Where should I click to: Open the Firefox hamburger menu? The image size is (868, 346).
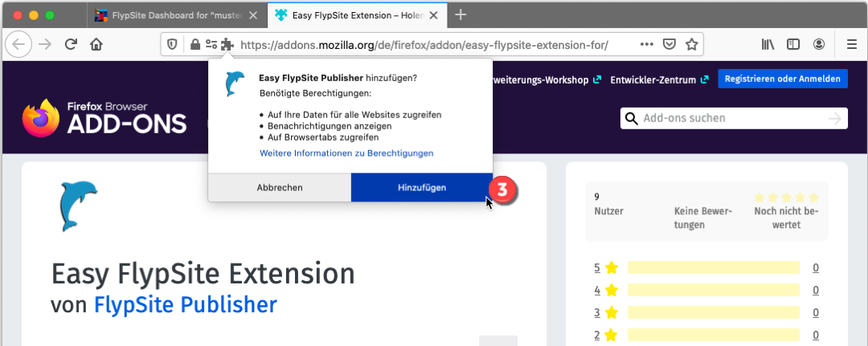point(852,44)
